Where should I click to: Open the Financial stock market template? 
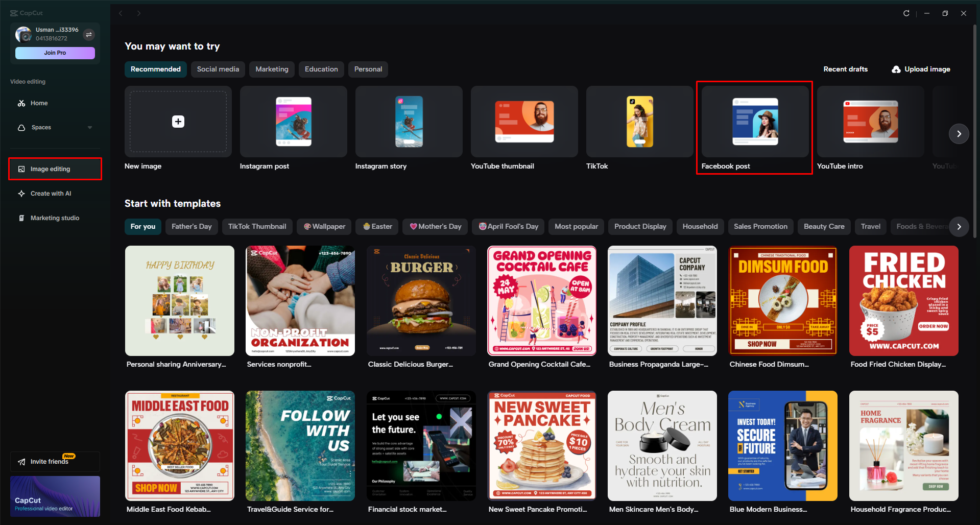(x=421, y=446)
